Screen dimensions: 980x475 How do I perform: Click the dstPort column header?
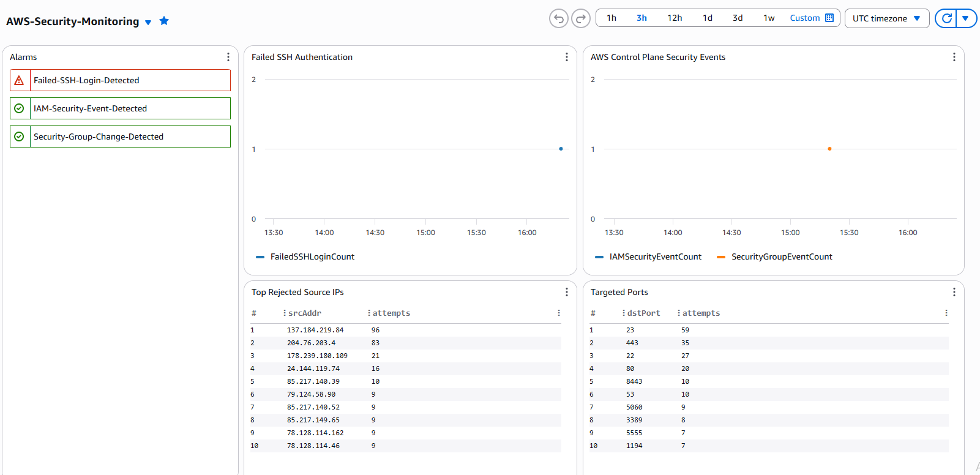[643, 313]
